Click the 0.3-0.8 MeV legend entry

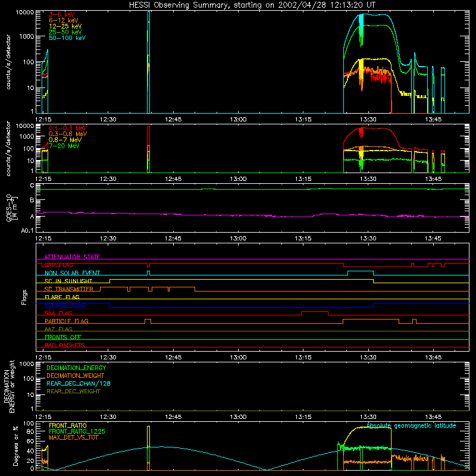(x=68, y=134)
